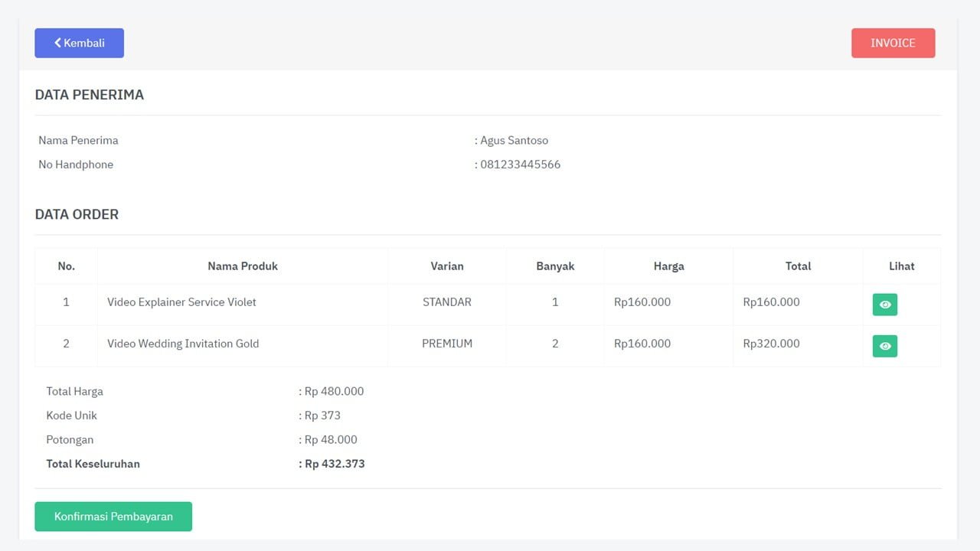Click the Total Keseluruhan amount Rp 432.373
980x551 pixels.
point(335,464)
